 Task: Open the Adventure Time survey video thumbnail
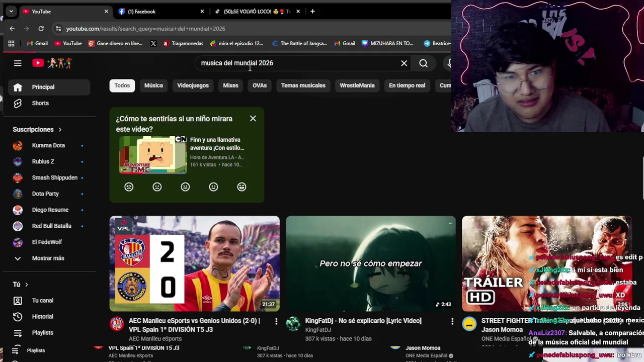153,154
